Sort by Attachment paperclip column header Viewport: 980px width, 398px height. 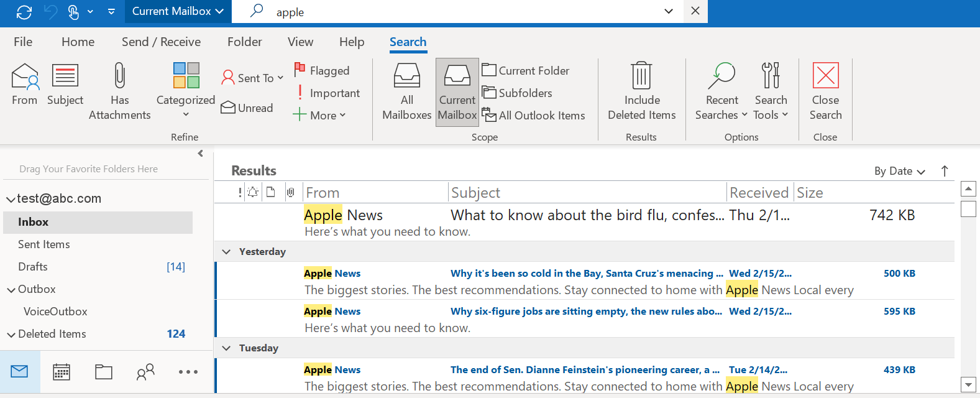click(x=290, y=192)
